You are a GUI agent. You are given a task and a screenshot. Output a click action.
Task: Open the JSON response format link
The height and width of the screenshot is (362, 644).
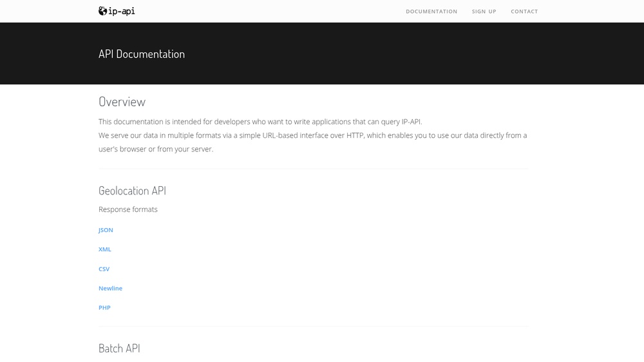click(x=106, y=230)
